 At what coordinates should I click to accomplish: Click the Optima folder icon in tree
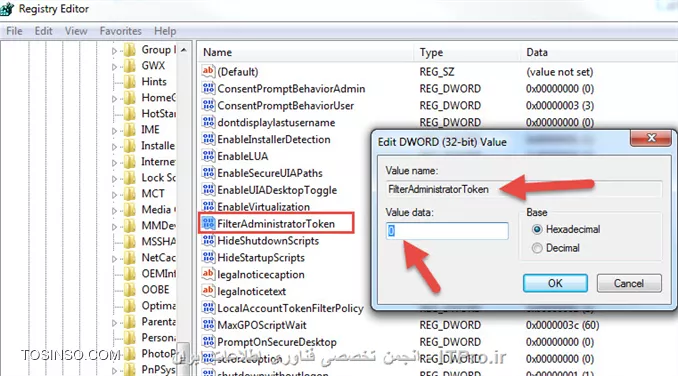[x=130, y=306]
